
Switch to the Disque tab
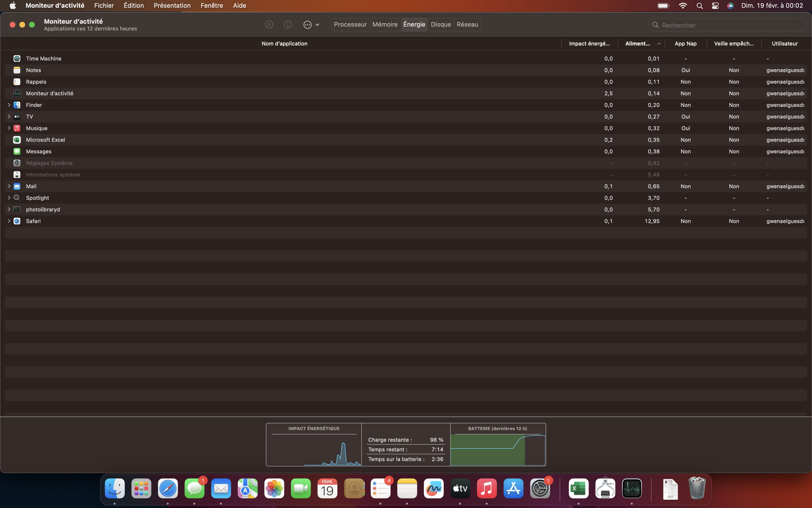coord(441,24)
